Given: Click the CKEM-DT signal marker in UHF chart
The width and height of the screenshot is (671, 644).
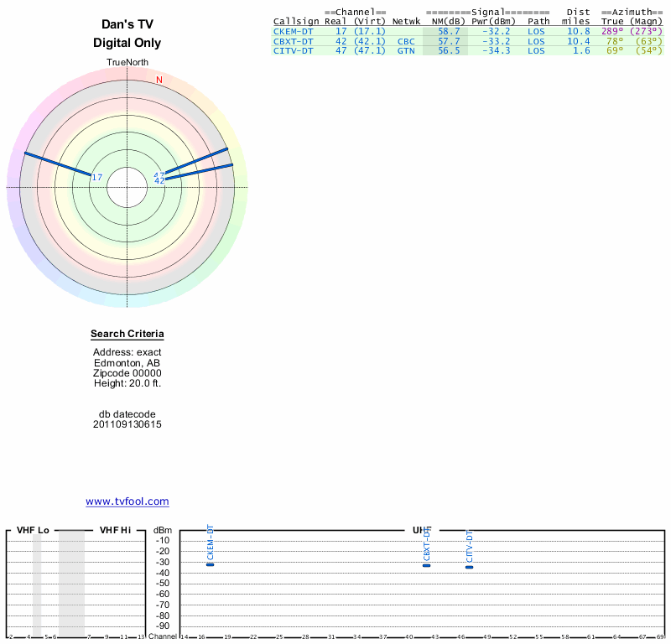Looking at the screenshot, I should click(x=211, y=564).
